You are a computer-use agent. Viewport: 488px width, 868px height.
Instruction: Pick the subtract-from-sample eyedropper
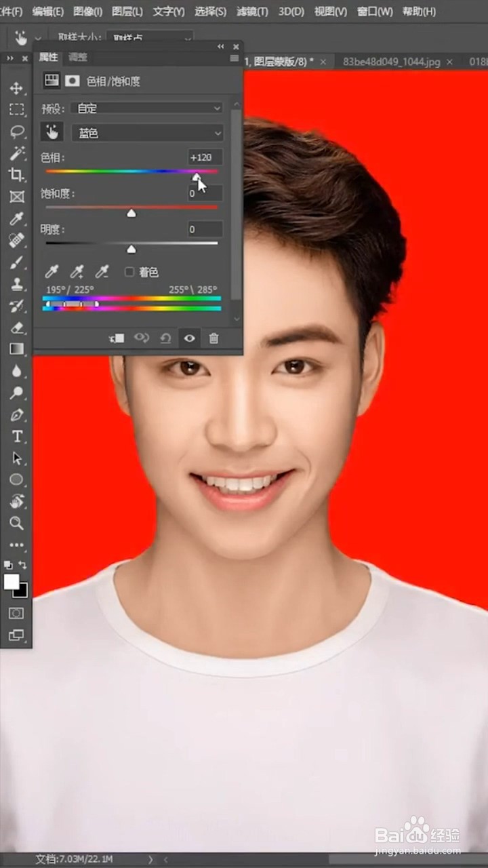102,272
